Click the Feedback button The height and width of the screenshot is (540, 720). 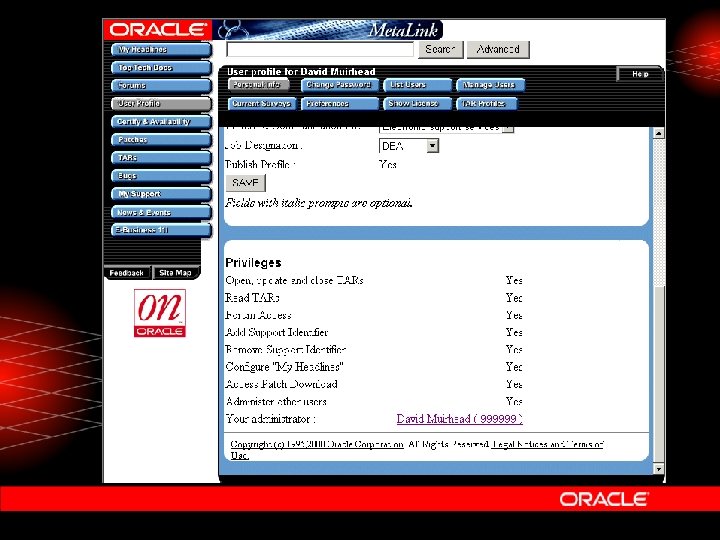127,273
